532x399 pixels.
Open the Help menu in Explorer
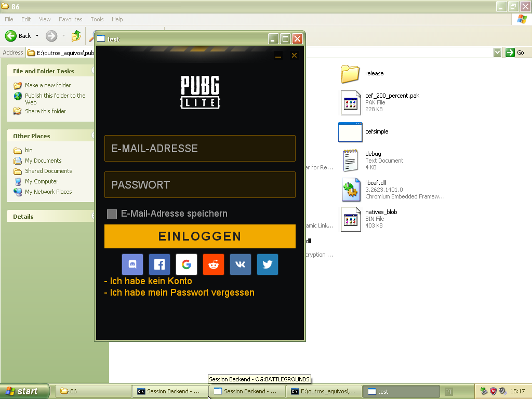pos(117,19)
